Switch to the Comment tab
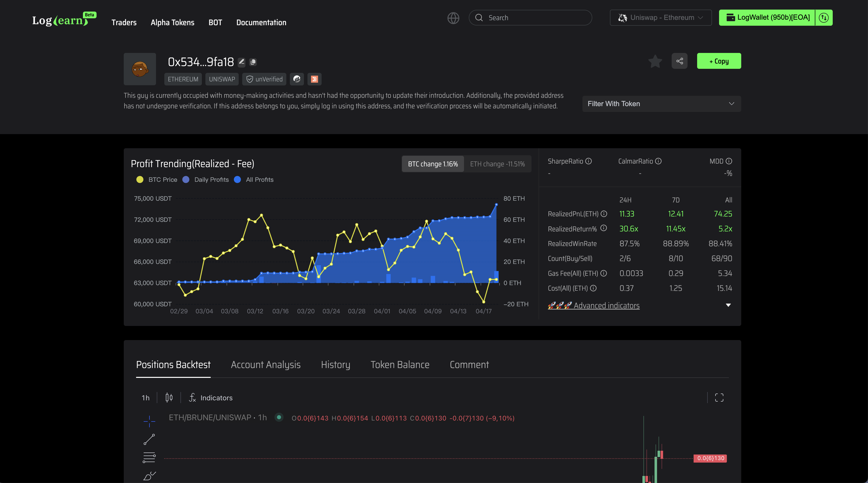This screenshot has height=483, width=868. point(469,365)
